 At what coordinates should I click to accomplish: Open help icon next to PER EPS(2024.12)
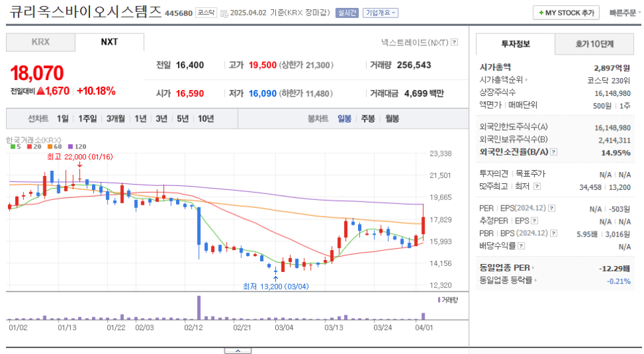[552, 208]
